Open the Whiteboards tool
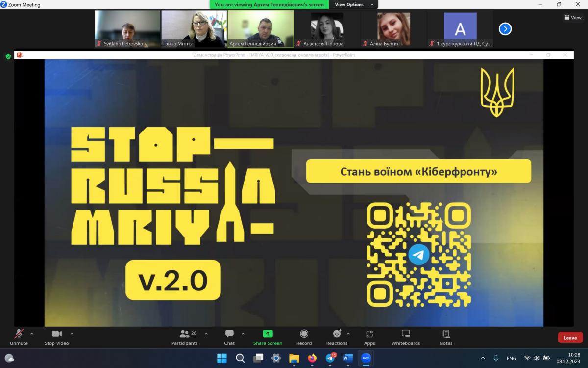Screen dimensions: 588x368 coord(405,337)
